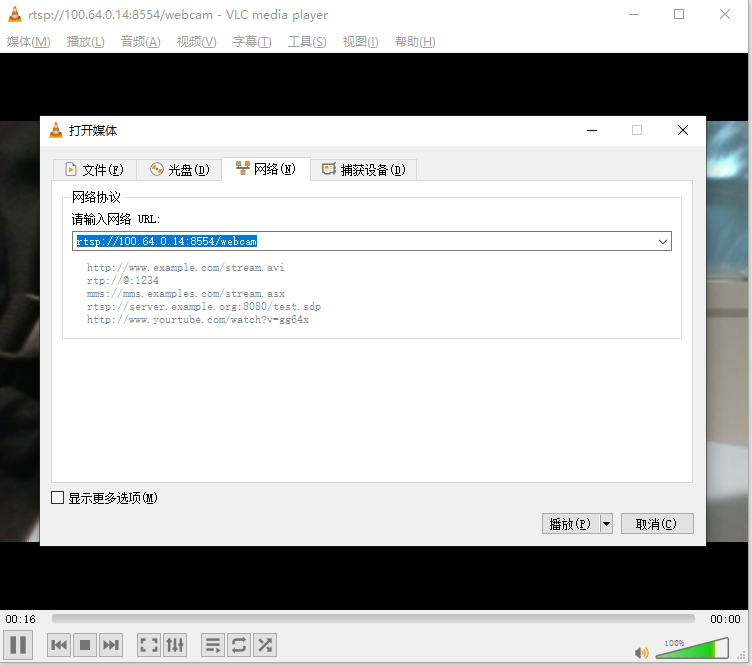The width and height of the screenshot is (752, 665).
Task: Click the VLC cone icon in main title bar
Action: [x=15, y=14]
